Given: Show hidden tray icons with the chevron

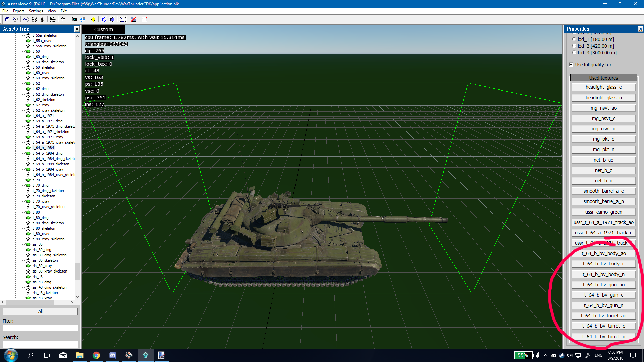Looking at the screenshot, I should [546, 355].
